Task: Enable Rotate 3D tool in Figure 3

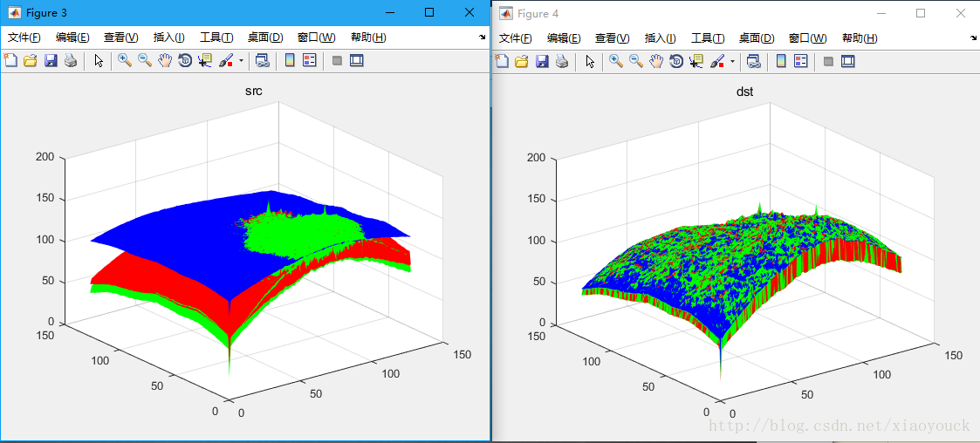Action: tap(185, 61)
